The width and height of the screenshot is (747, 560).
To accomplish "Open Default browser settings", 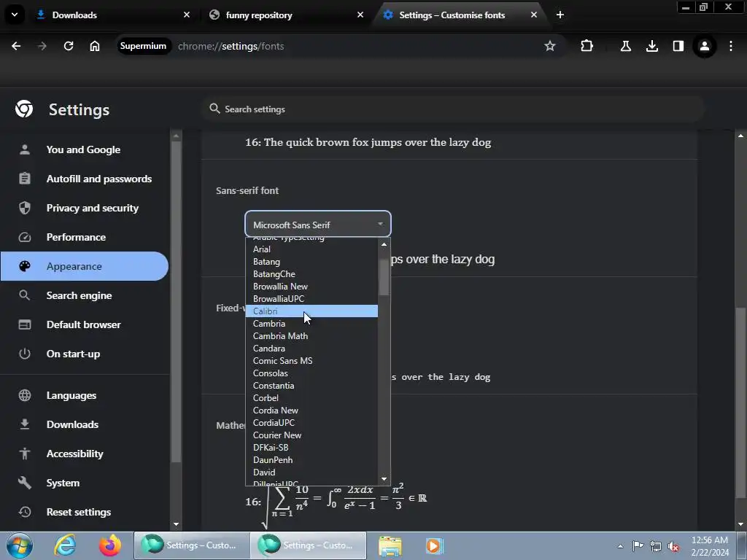I will [x=84, y=324].
